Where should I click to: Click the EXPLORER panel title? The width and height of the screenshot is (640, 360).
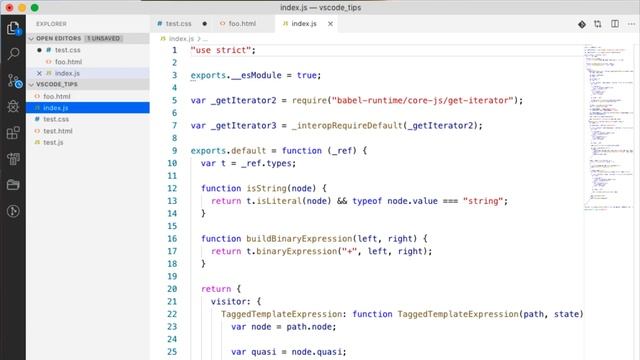[51, 24]
